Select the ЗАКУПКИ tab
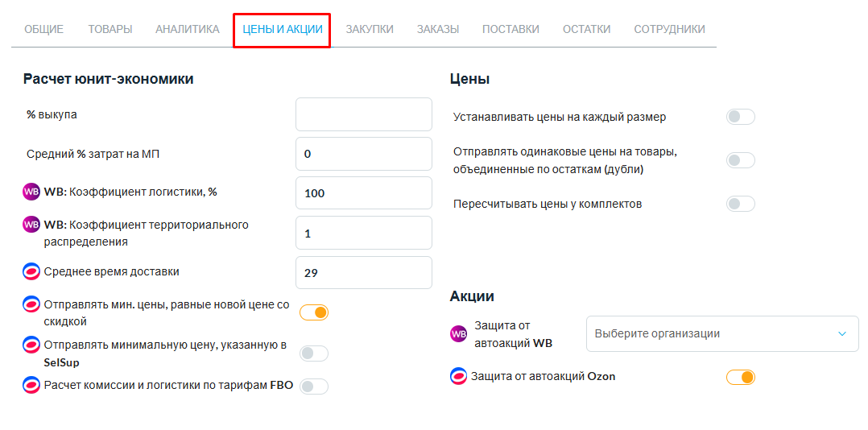The width and height of the screenshot is (868, 430). click(x=370, y=29)
